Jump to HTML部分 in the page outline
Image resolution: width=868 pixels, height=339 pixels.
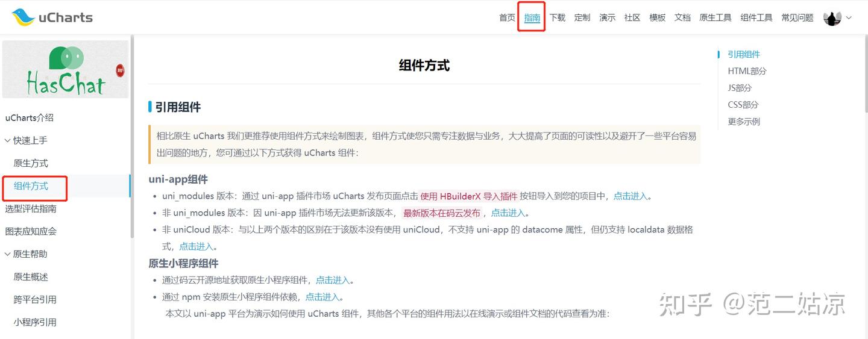[x=747, y=71]
